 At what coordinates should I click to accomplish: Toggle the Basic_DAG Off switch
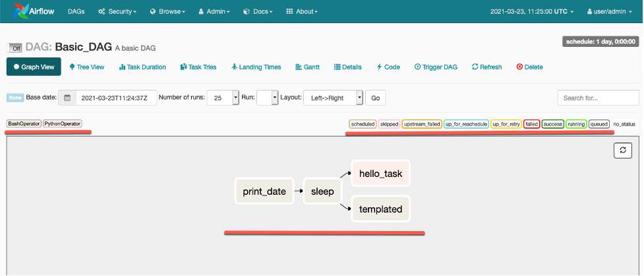point(15,48)
